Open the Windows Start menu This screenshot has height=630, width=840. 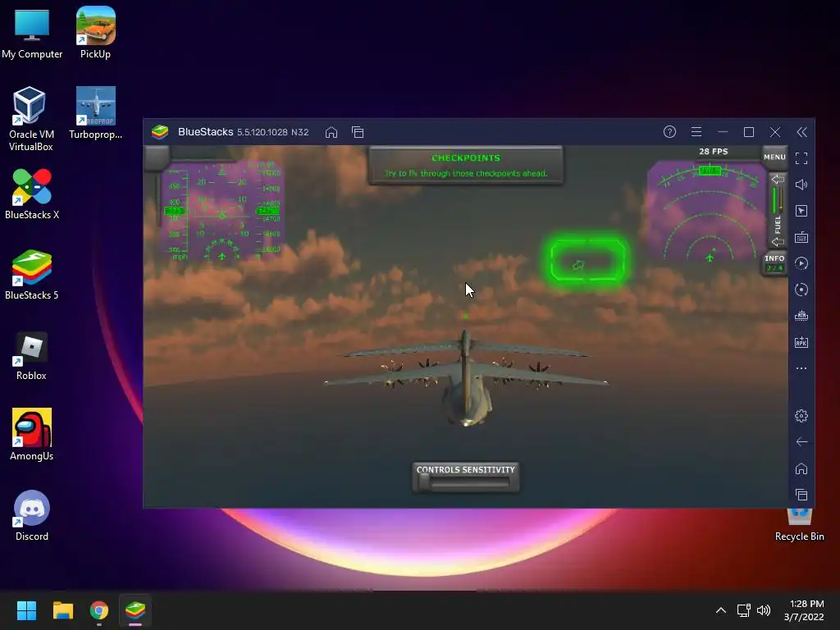(x=26, y=610)
